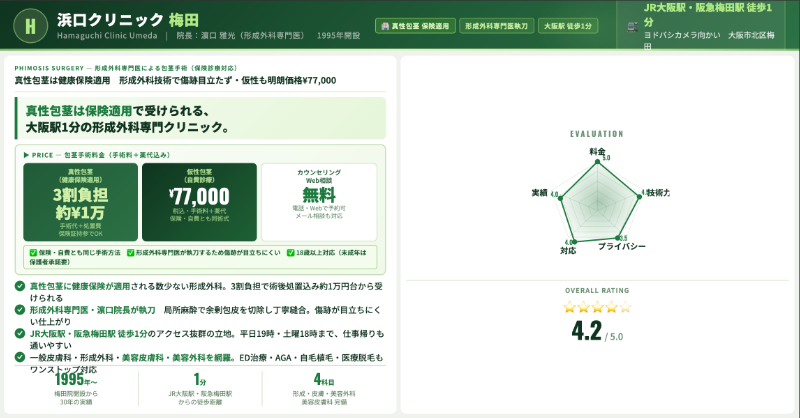This screenshot has width=800, height=418.
Task: Click the hospital icon in 真性包茎 保険適用 badge
Action: pos(387,26)
